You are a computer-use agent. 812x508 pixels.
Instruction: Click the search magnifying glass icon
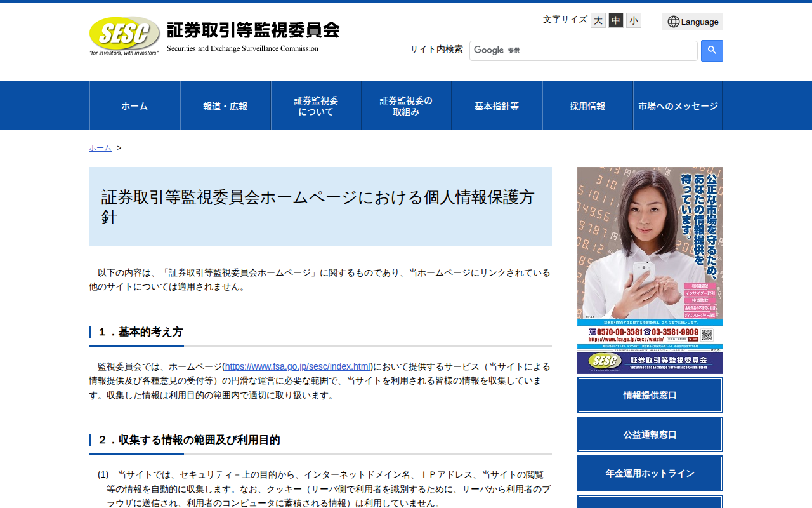click(711, 51)
